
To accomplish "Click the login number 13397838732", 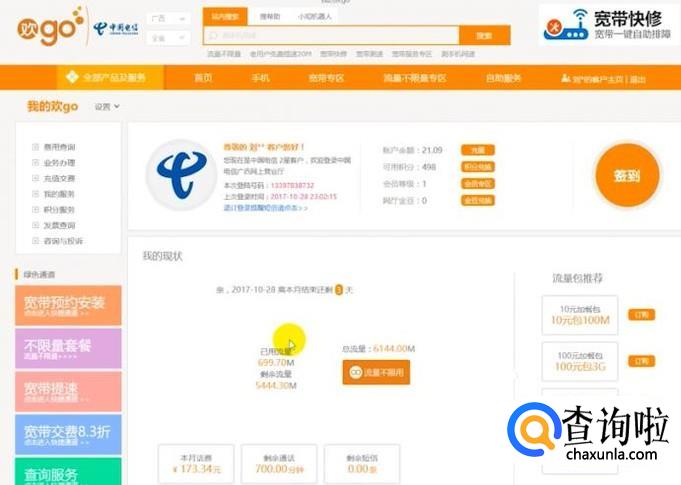I will [292, 185].
